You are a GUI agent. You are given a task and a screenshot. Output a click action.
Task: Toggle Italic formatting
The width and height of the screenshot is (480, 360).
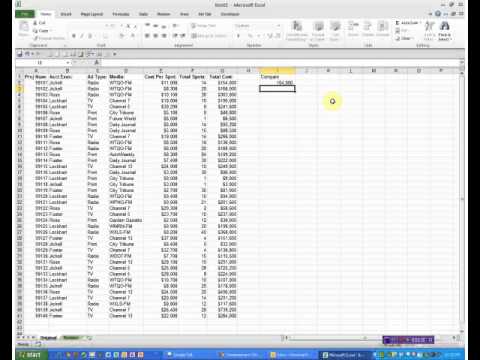[82, 36]
